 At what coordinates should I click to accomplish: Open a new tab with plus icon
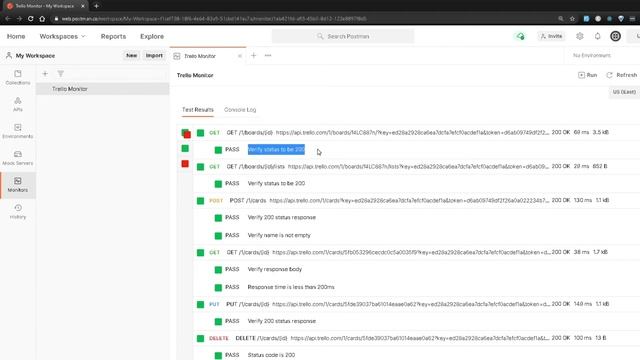click(x=253, y=56)
